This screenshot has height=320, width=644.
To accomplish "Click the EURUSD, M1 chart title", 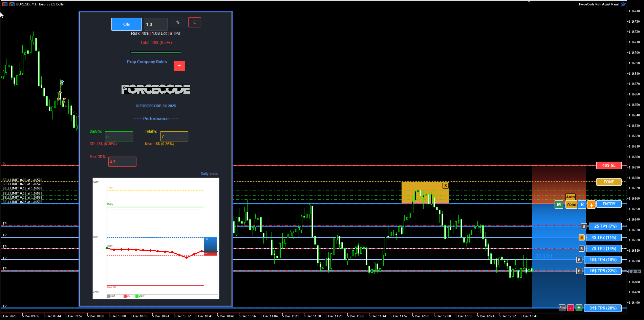I will coord(40,4).
